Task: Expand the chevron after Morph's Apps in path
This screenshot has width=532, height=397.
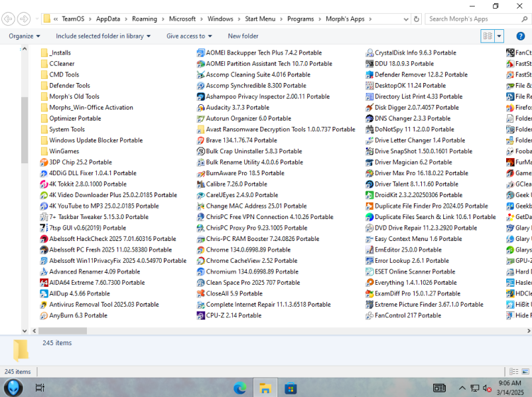Action: tap(370, 19)
